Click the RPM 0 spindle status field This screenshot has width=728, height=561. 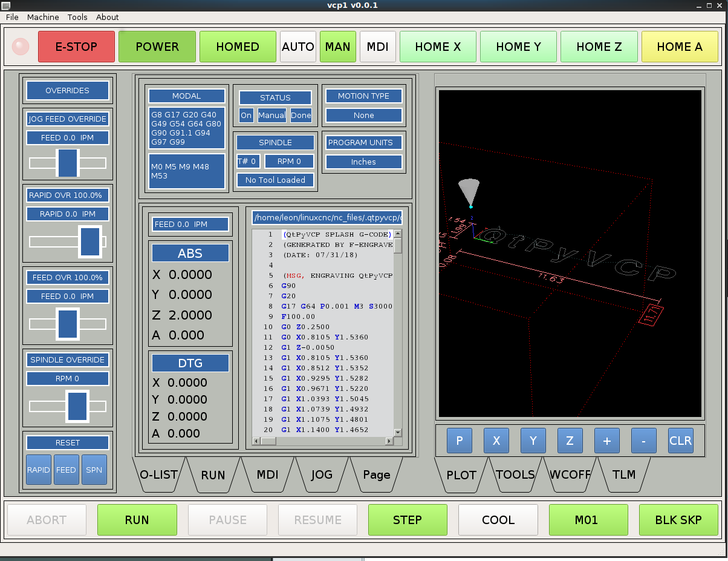click(289, 162)
